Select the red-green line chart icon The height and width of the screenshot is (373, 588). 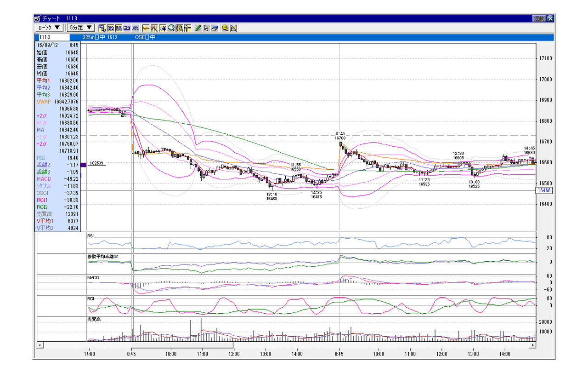146,28
